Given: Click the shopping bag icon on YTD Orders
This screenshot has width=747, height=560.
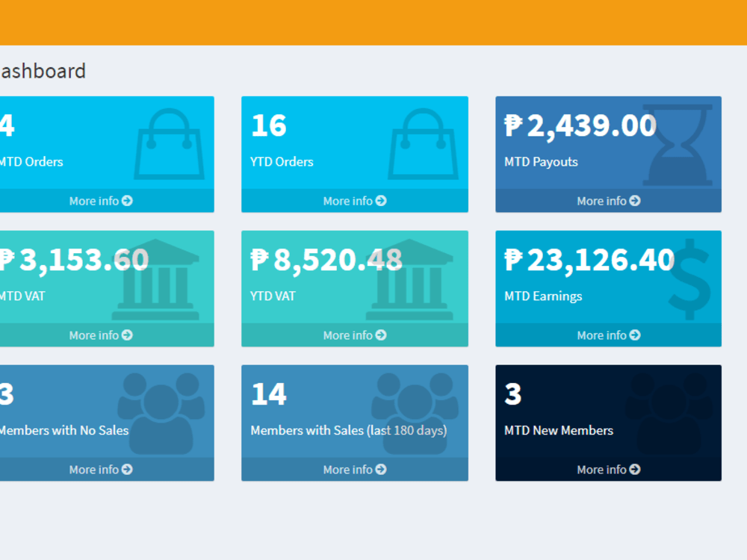Looking at the screenshot, I should [x=423, y=144].
